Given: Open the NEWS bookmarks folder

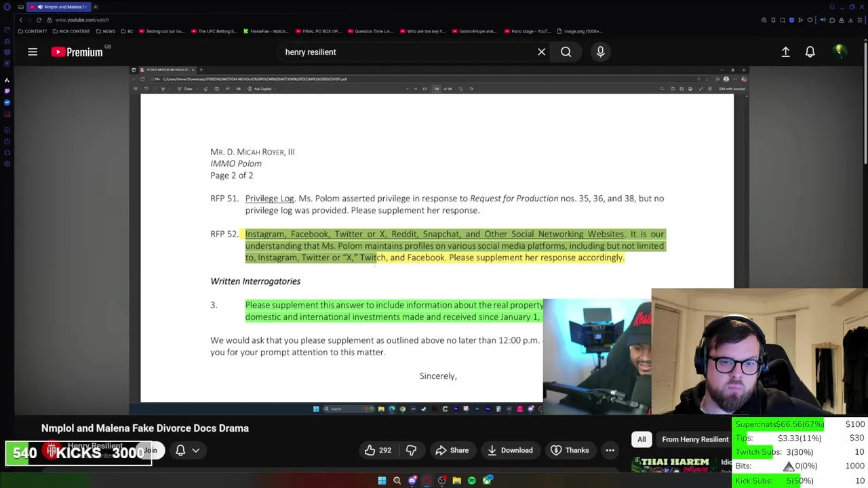Looking at the screenshot, I should [x=105, y=31].
